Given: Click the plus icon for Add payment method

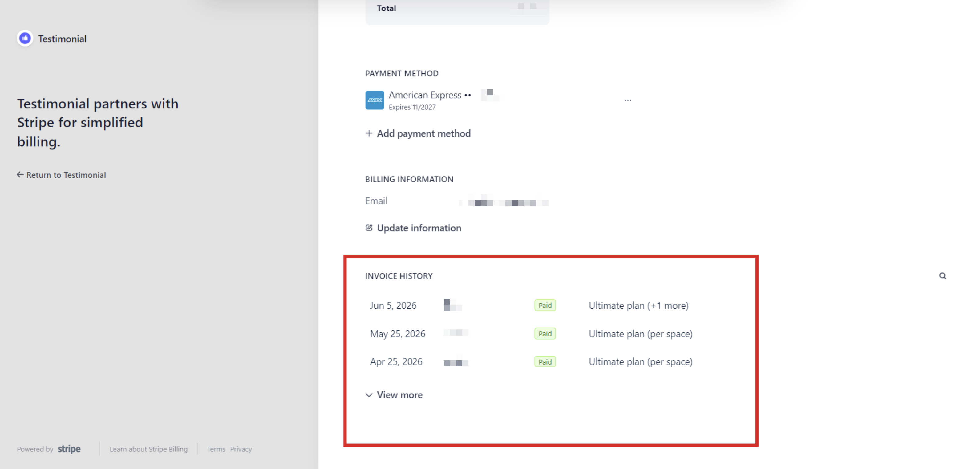Looking at the screenshot, I should pos(369,133).
